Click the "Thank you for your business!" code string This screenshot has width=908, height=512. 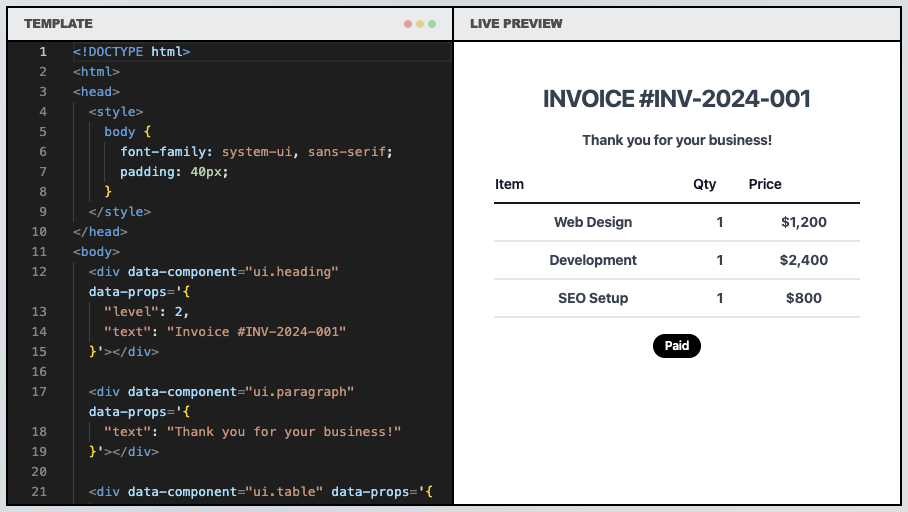pos(284,431)
